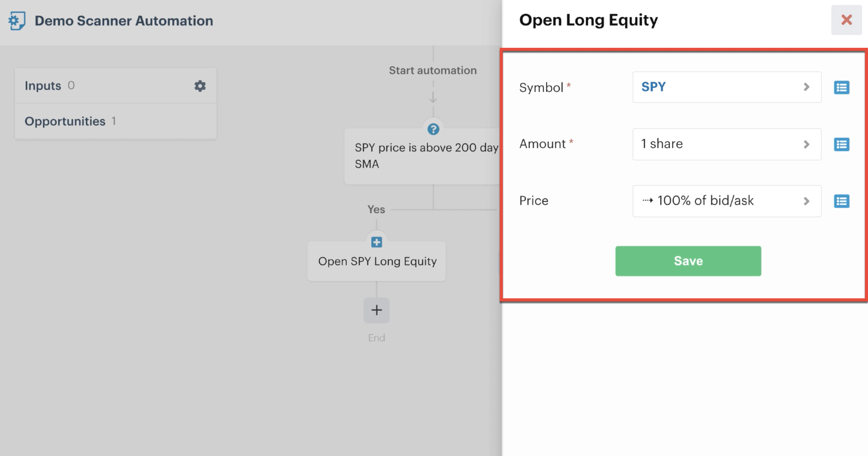Expand the Symbol field chevron
868x456 pixels.
pyautogui.click(x=806, y=87)
